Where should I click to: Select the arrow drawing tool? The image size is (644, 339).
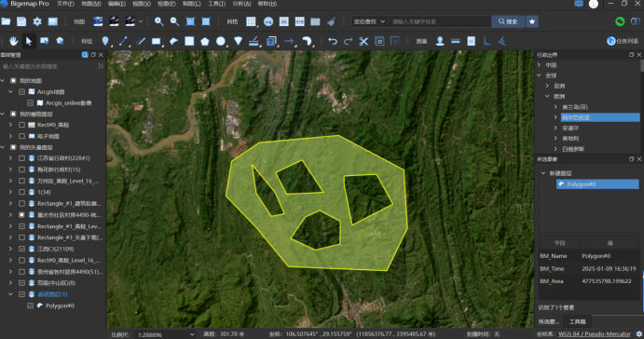click(289, 41)
